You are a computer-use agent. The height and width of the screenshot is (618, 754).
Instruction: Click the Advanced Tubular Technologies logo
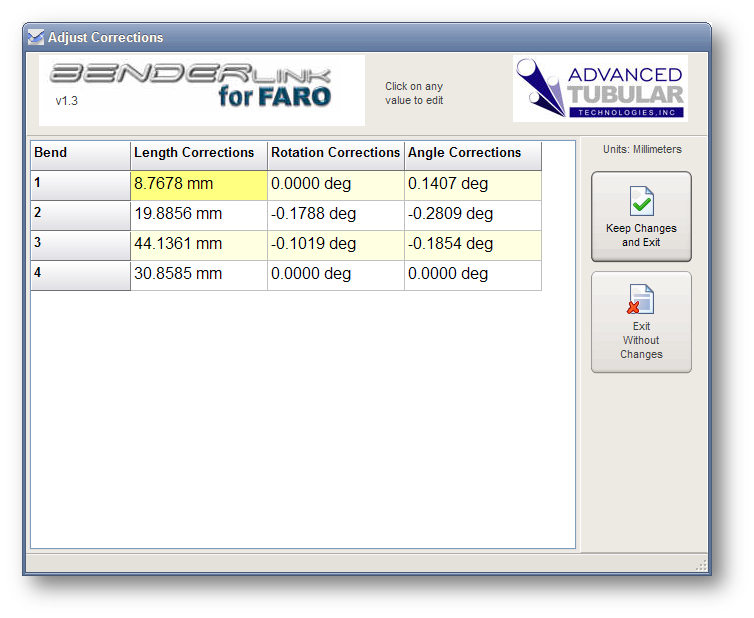point(599,89)
